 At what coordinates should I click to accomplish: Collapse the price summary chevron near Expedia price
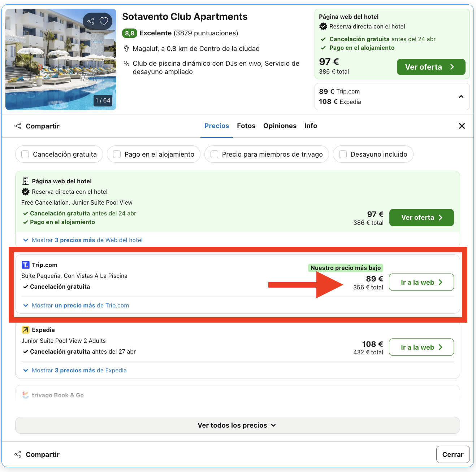pos(461,96)
